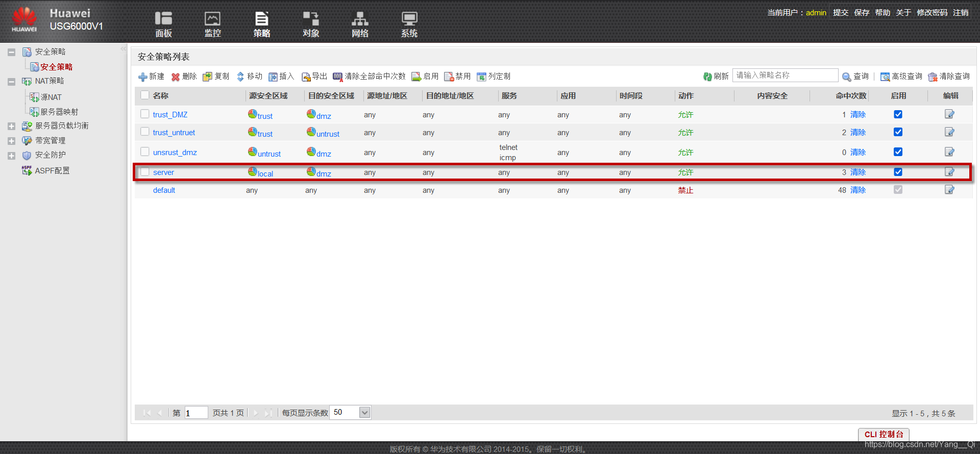Select the unsrust_dmz row checkbox
Screen dimensions: 980x454
pos(145,152)
